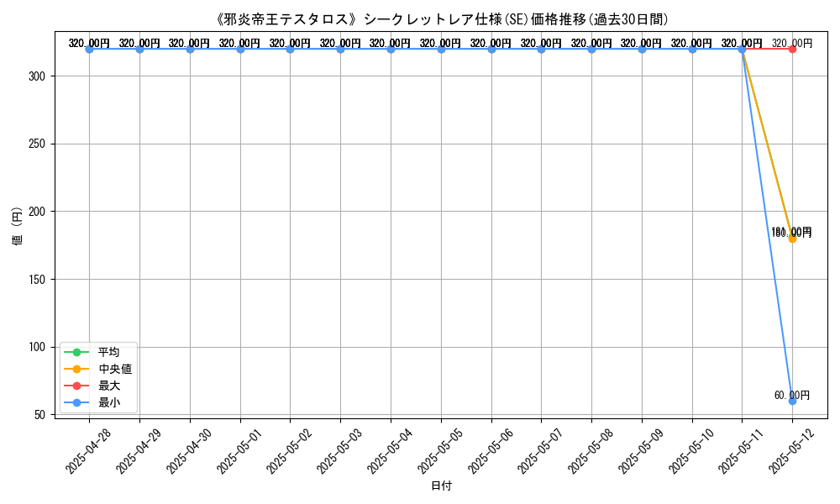Click the x-axis date 2025-05-07
The height and width of the screenshot is (504, 840).
click(x=540, y=451)
